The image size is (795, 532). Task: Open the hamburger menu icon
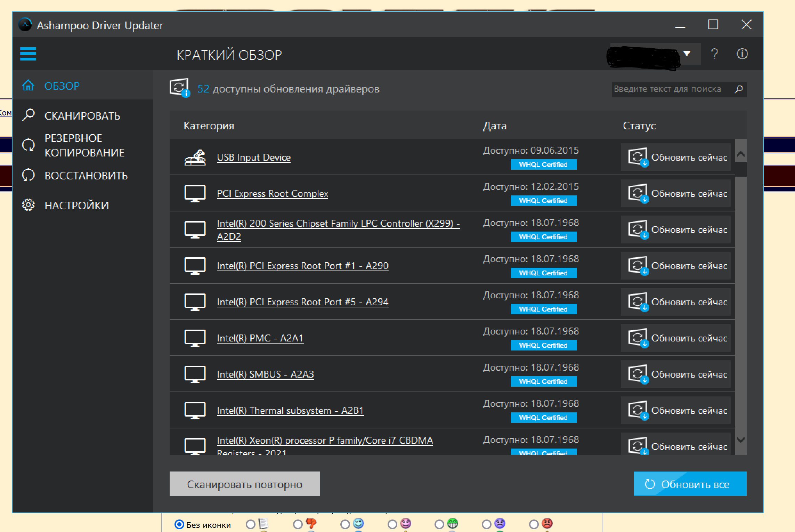28,54
